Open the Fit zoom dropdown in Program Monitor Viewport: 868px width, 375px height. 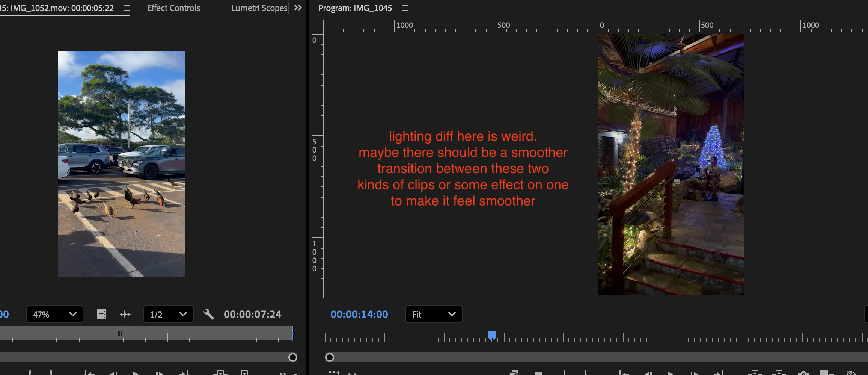click(x=434, y=314)
